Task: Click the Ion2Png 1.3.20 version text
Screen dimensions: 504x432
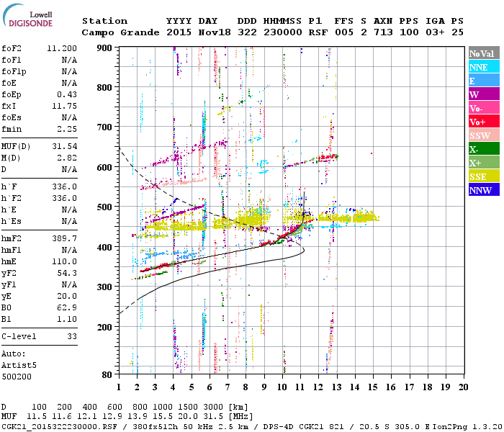Action: (467, 427)
